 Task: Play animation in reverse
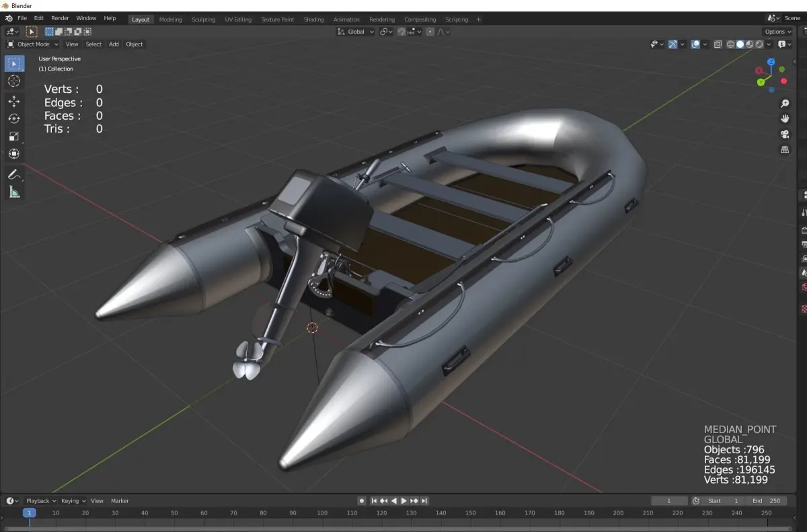tap(394, 501)
